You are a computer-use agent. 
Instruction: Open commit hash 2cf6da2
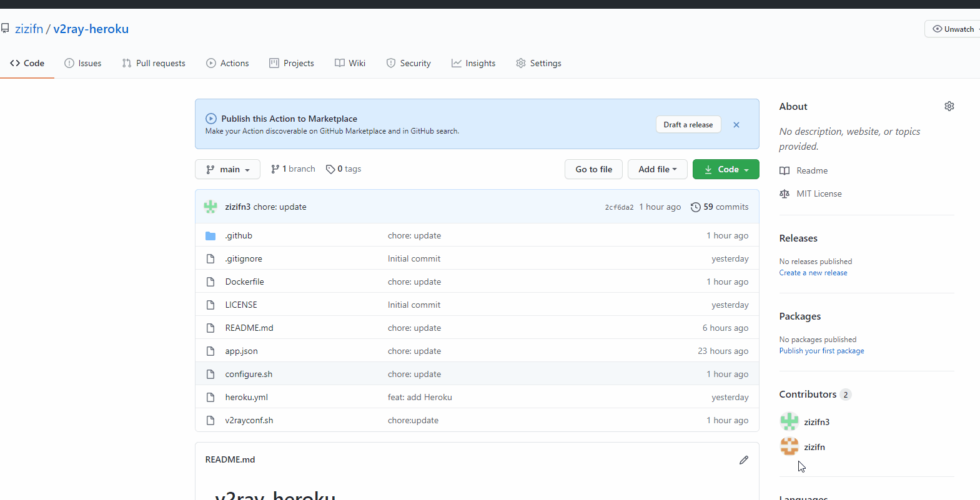[x=619, y=207]
